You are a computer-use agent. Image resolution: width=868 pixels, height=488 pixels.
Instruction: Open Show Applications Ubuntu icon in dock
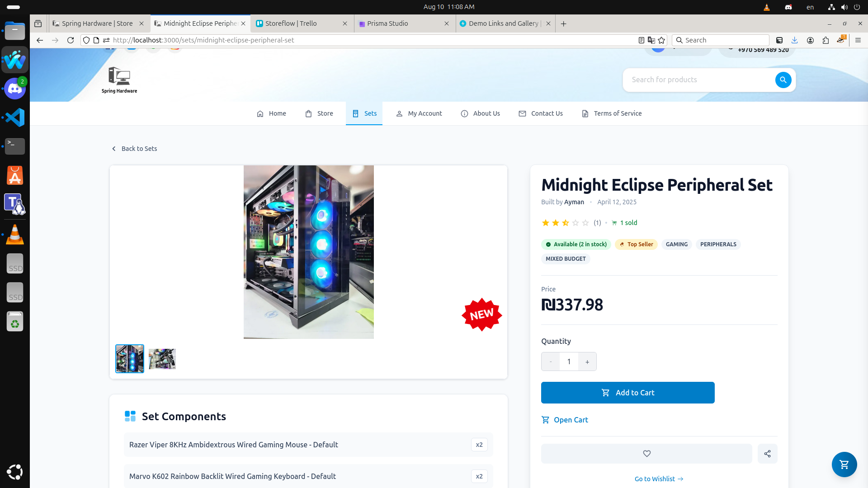click(15, 472)
